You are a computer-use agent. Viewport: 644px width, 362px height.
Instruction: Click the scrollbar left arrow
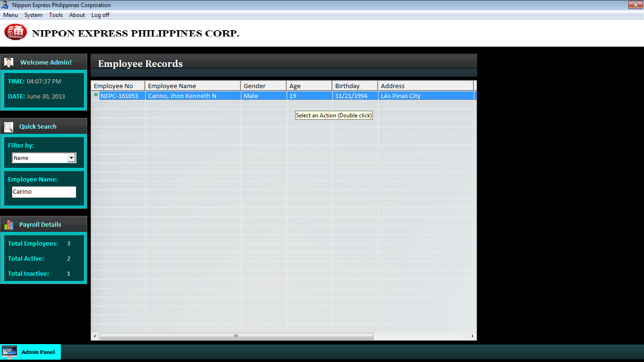point(95,336)
